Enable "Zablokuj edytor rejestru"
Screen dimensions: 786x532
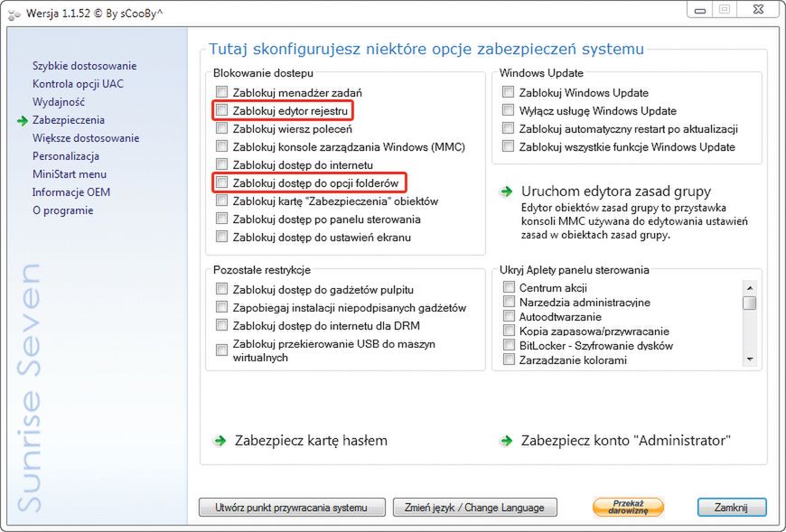[221, 110]
